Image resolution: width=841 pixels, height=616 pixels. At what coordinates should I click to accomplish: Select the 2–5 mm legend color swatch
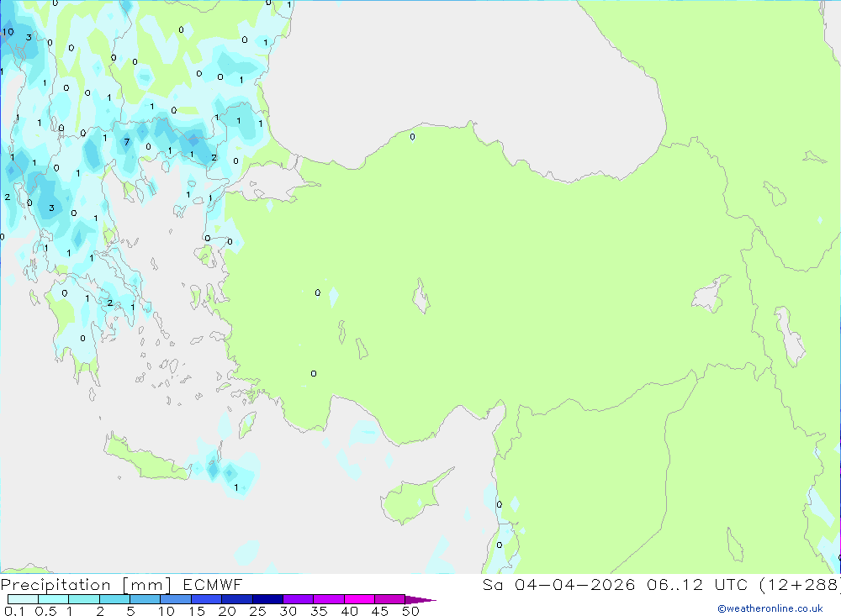(114, 599)
